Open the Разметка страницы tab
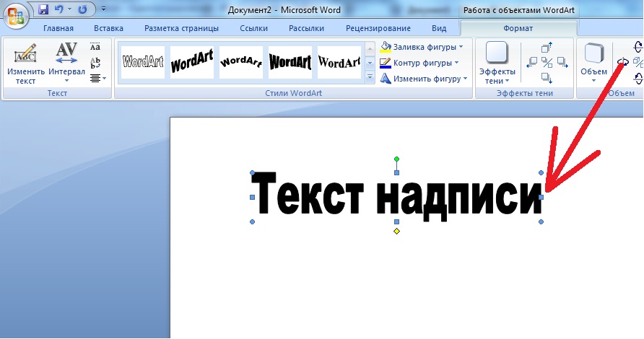This screenshot has height=339, width=644. pos(181,28)
